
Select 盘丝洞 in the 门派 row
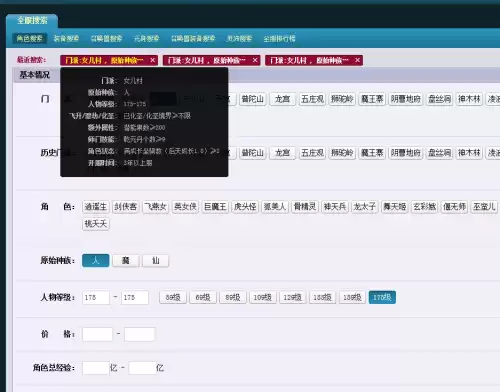pos(439,99)
